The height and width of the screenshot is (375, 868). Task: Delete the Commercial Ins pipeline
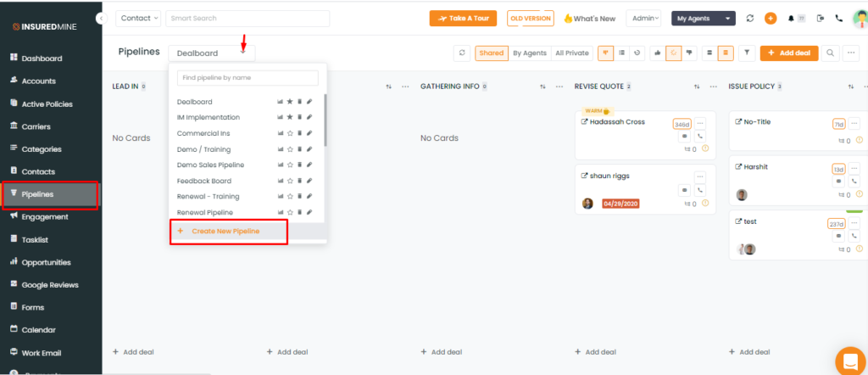[299, 133]
